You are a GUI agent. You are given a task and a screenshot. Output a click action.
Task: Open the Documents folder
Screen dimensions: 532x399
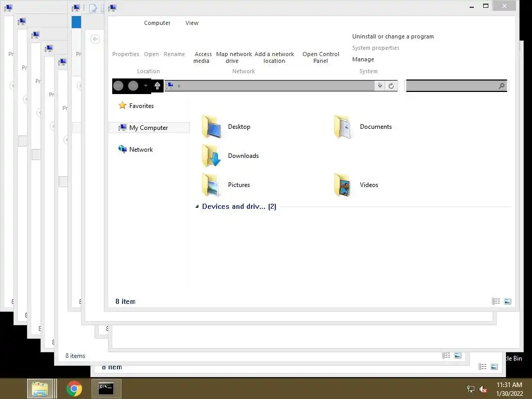point(363,127)
